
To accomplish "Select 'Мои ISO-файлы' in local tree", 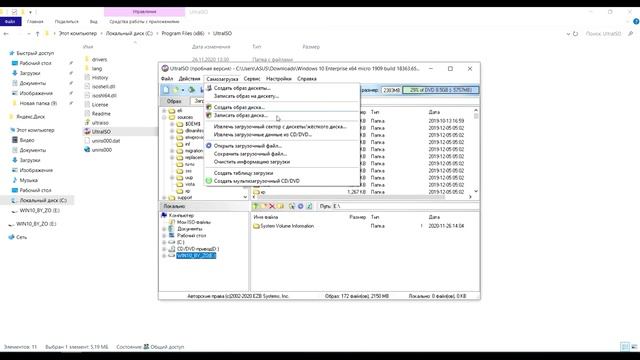I will click(194, 222).
